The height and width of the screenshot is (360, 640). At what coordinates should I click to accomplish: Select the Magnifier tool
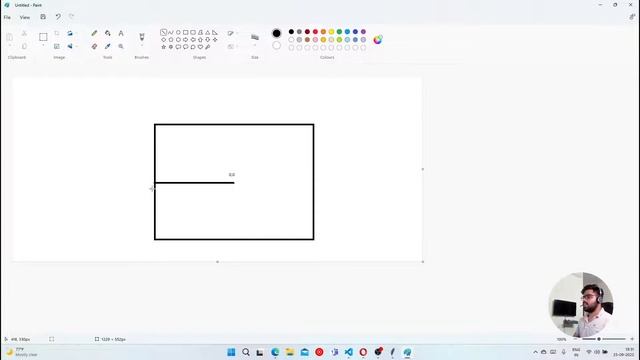tap(121, 47)
